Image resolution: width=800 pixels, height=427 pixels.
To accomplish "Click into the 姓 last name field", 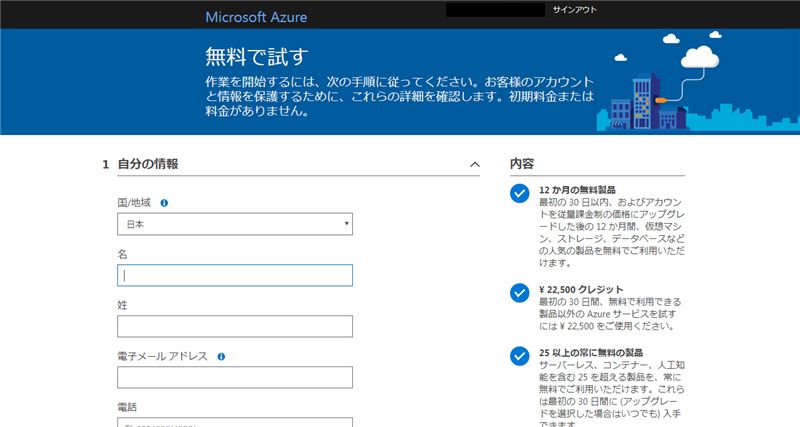I will click(x=235, y=326).
